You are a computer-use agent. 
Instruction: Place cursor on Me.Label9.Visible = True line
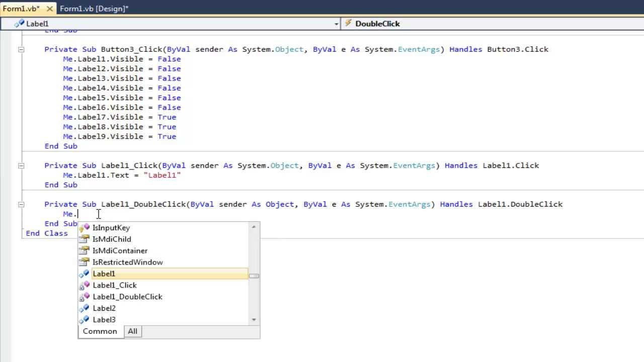click(119, 136)
